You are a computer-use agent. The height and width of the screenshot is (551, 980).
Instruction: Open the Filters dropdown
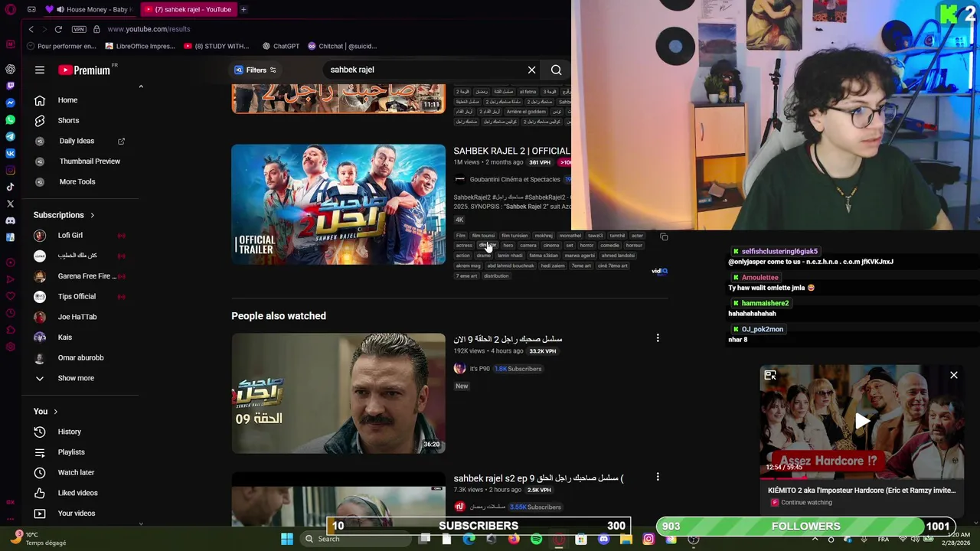coord(256,70)
